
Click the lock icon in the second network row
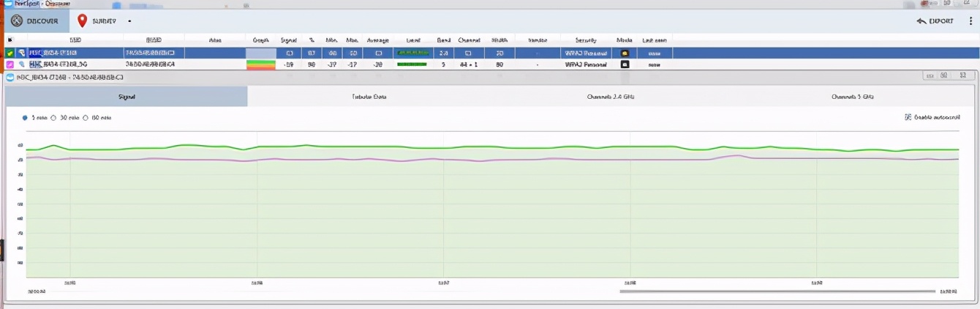625,64
